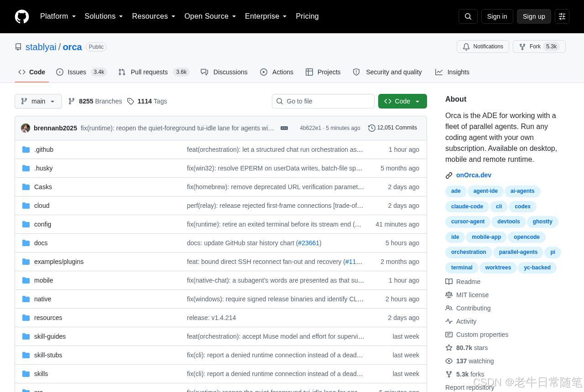
Task: Open the Actions tab
Action: coord(277,72)
